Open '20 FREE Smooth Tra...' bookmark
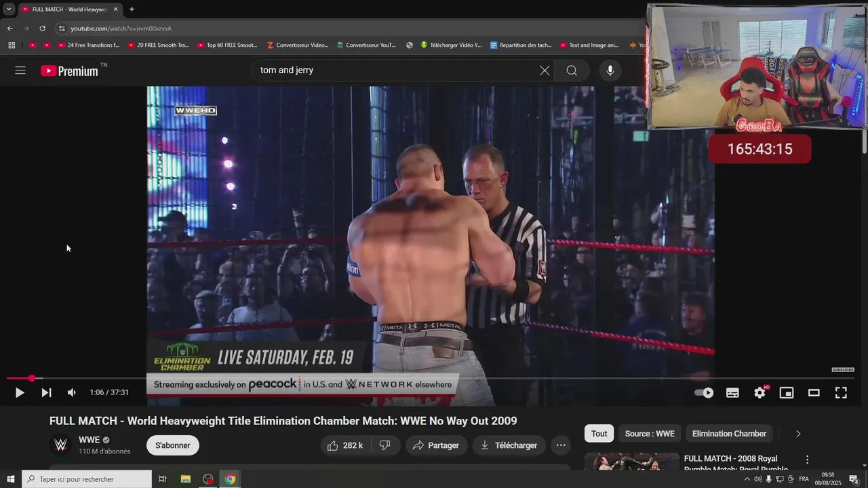 coord(158,45)
